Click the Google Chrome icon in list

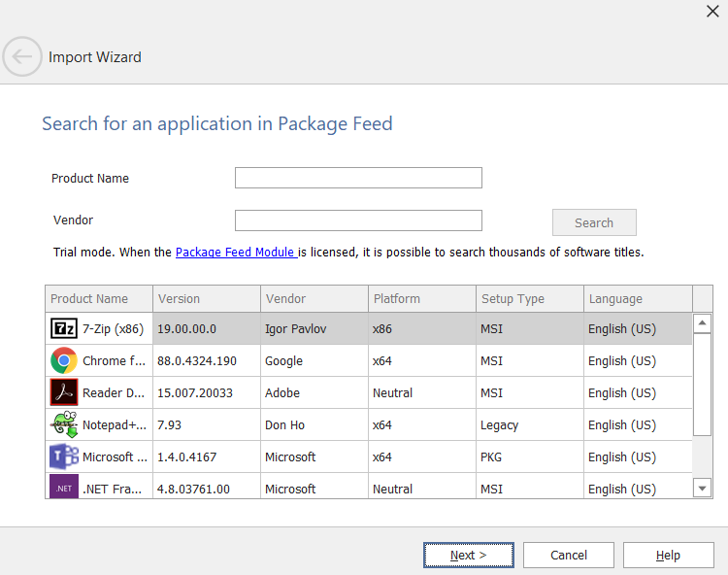pyautogui.click(x=64, y=361)
